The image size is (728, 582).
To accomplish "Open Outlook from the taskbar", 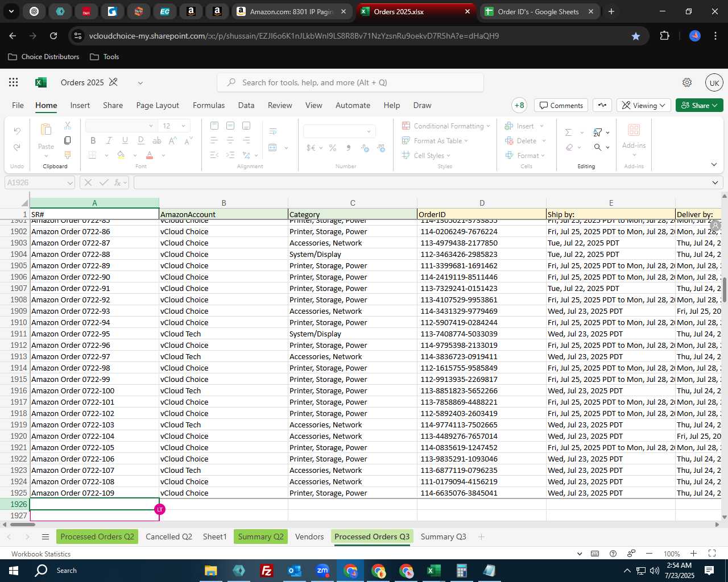I will point(295,571).
